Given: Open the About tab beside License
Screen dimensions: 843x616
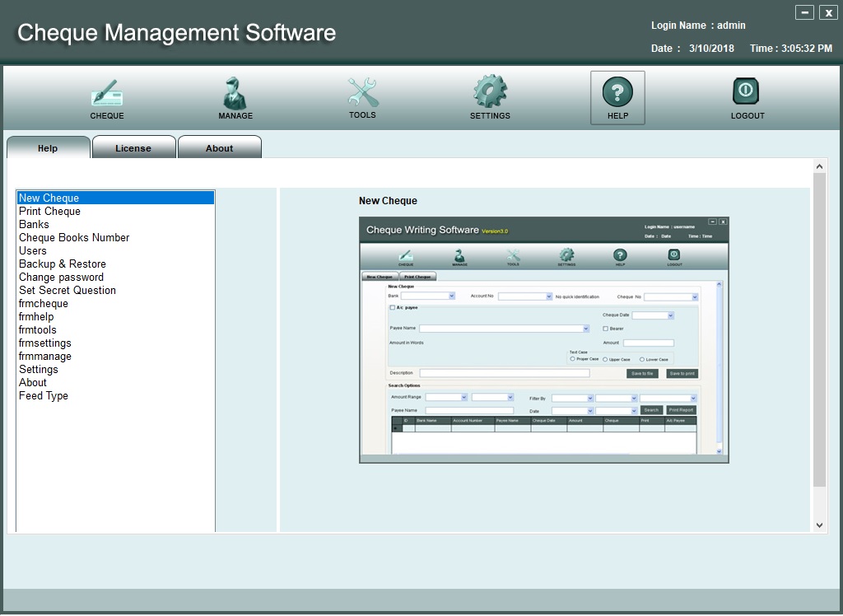Looking at the screenshot, I should point(220,148).
